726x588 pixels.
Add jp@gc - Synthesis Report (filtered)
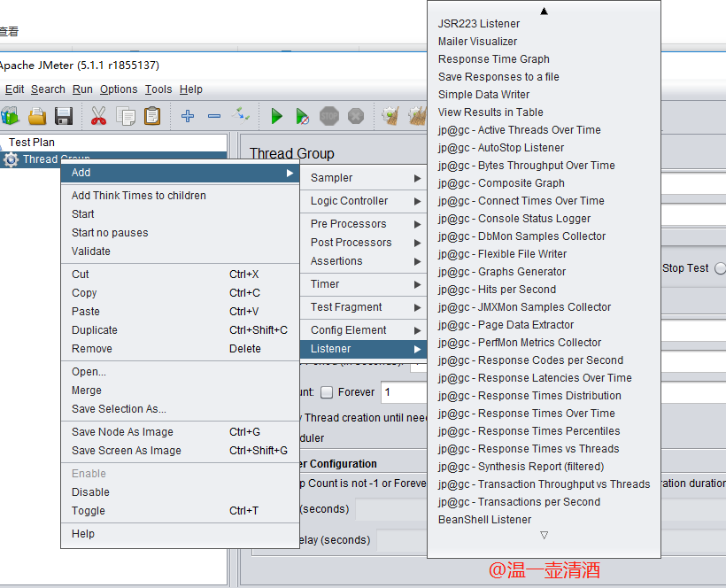point(544,467)
